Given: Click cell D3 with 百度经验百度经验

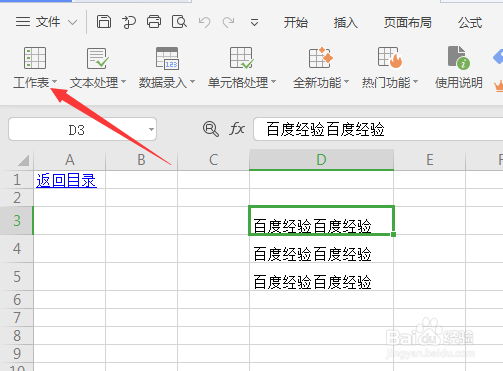Looking at the screenshot, I should click(x=321, y=221).
